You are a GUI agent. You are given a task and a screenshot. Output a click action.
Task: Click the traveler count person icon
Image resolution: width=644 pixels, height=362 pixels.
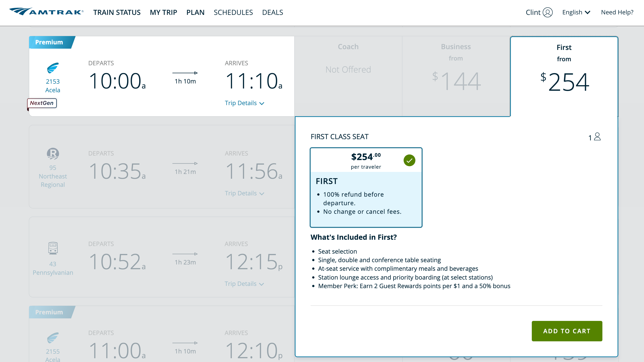tap(597, 136)
